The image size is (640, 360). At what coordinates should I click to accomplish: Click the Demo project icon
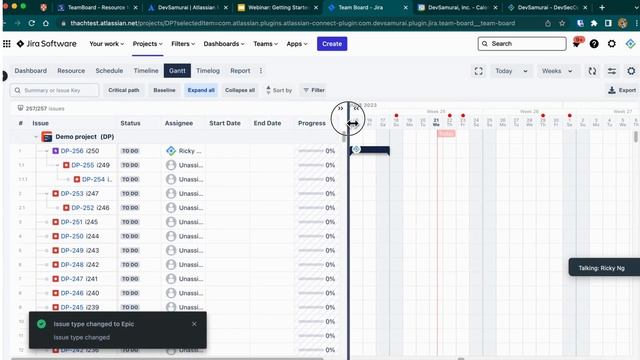[x=47, y=137]
